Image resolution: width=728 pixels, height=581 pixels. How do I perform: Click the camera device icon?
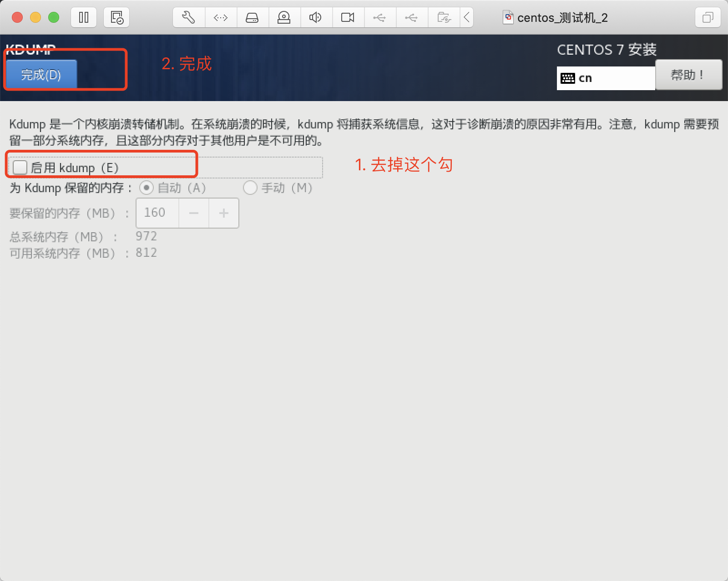348,18
